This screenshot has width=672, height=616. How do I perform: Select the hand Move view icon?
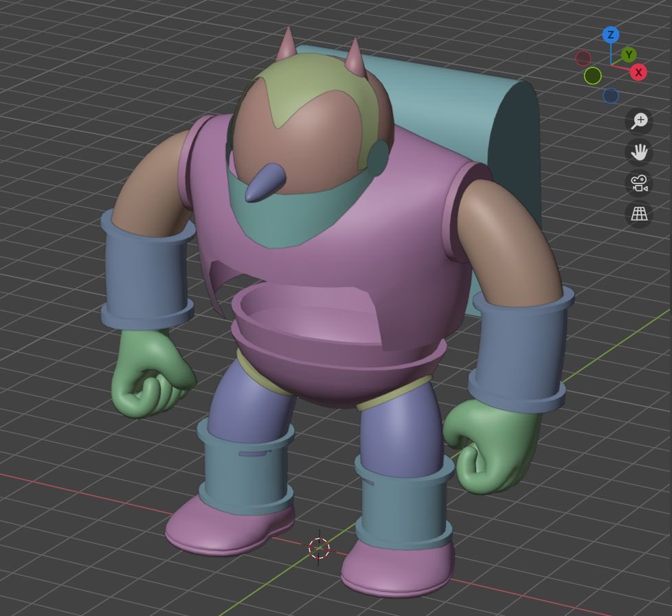(x=639, y=152)
